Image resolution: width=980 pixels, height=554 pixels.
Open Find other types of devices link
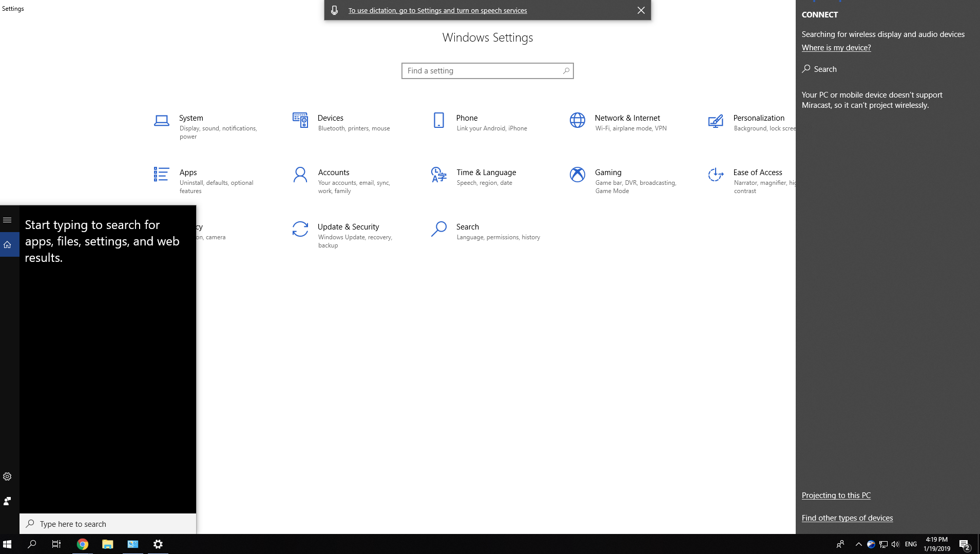click(847, 518)
